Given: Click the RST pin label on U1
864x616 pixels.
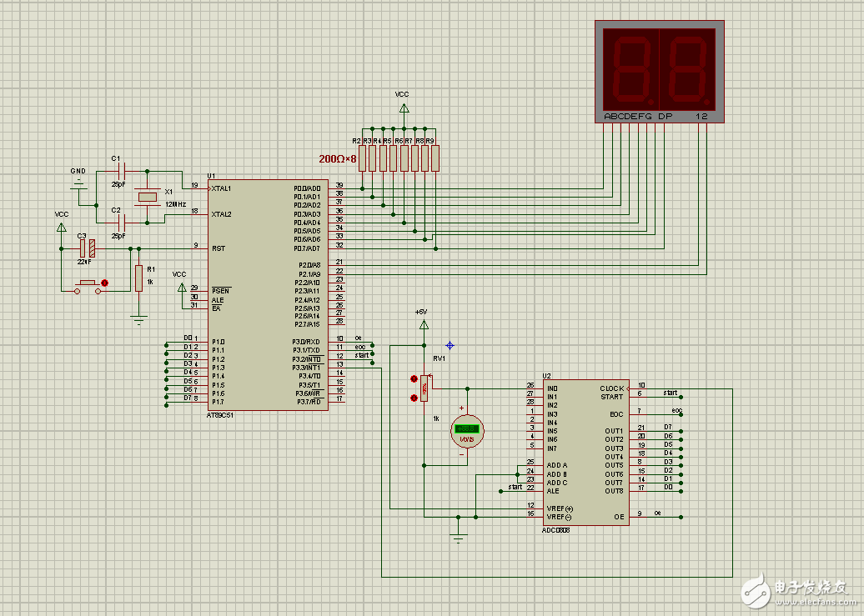Looking at the screenshot, I should (219, 248).
